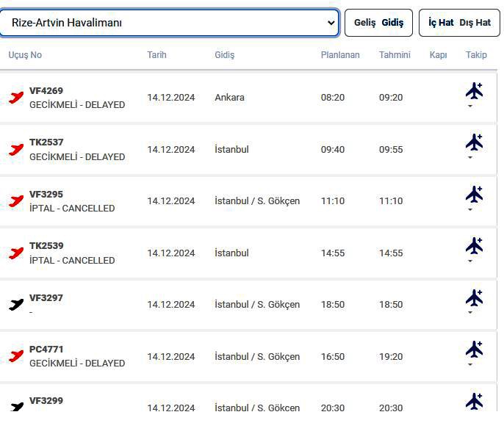Viewport: 504px width, 423px height.
Task: Click the black departure icon beside VF3297
Action: coord(16,305)
